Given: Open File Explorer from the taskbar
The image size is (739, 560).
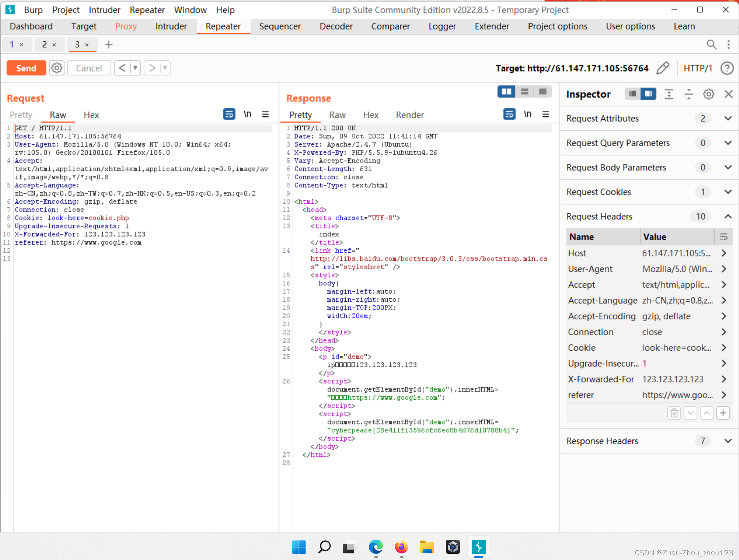Looking at the screenshot, I should [x=427, y=547].
